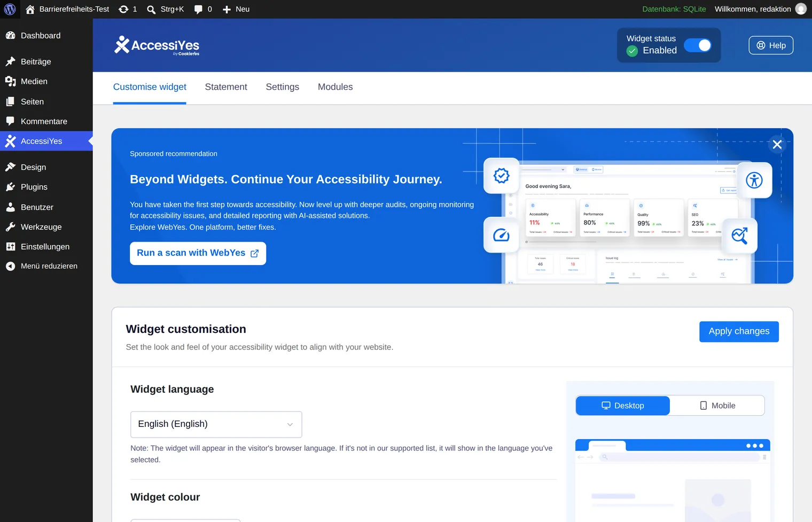This screenshot has height=522, width=812.
Task: Close the sponsored recommendation banner
Action: 777,144
